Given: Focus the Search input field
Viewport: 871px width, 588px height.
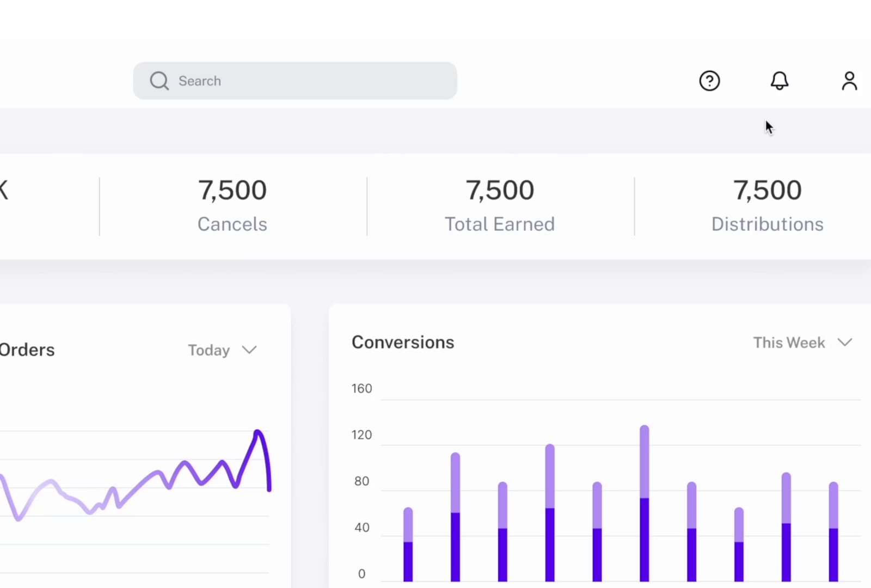Looking at the screenshot, I should tap(295, 81).
